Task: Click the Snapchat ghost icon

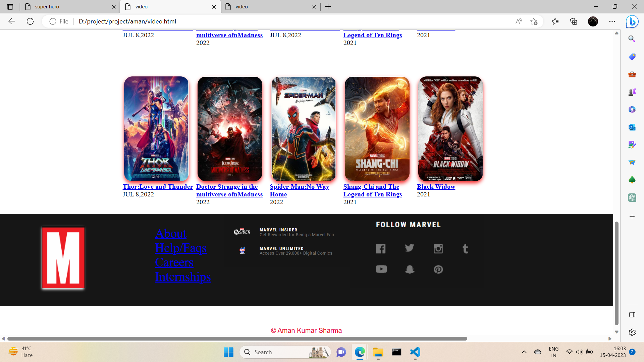Action: point(410,269)
